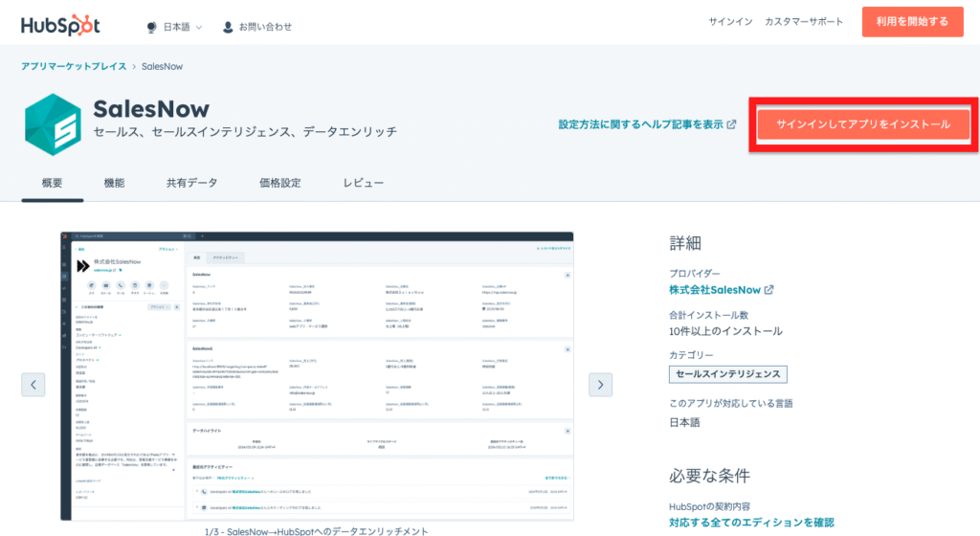980x536 pixels.
Task: Click the SalesNow app title heading
Action: tap(151, 109)
